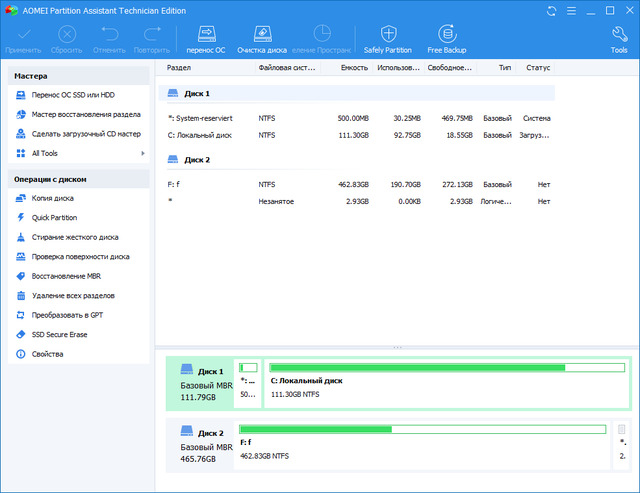Expand the All Tools submenu arrow
This screenshot has width=640, height=493.
pos(143,153)
